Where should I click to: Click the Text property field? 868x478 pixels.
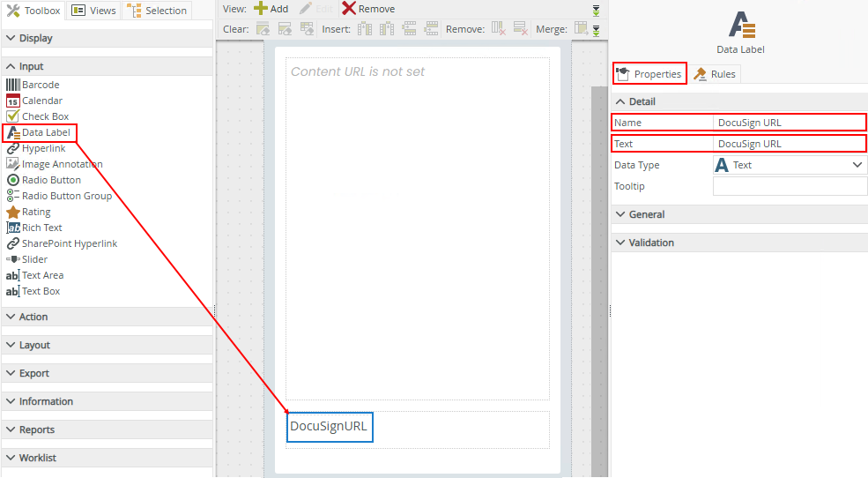coord(790,144)
